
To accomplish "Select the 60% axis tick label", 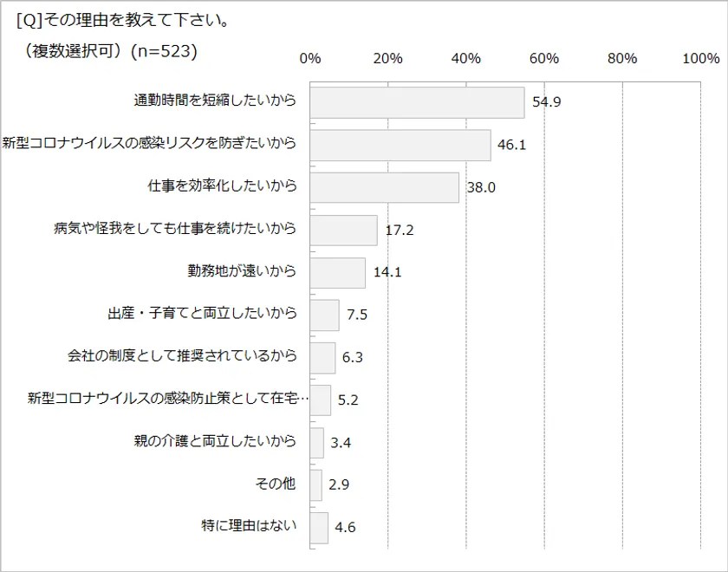I will 544,58.
